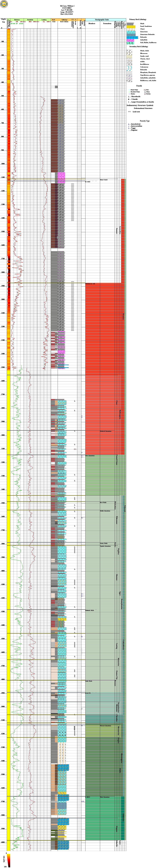Click the 'Laterlog' track header
The height and width of the screenshot is (868, 158).
click(x=44, y=20)
